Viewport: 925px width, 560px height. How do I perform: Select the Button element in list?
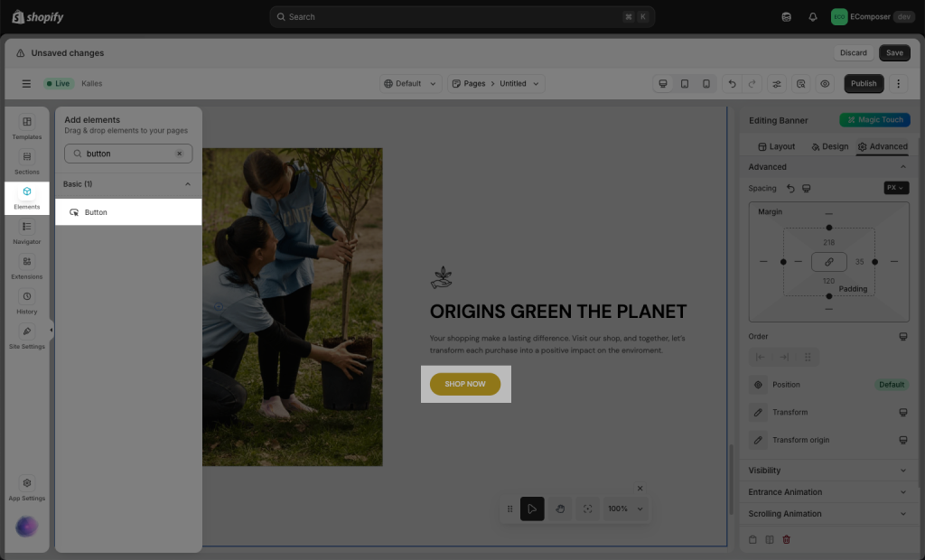128,212
